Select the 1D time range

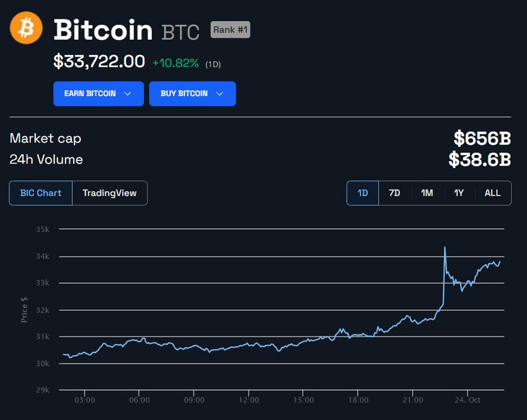tap(362, 193)
